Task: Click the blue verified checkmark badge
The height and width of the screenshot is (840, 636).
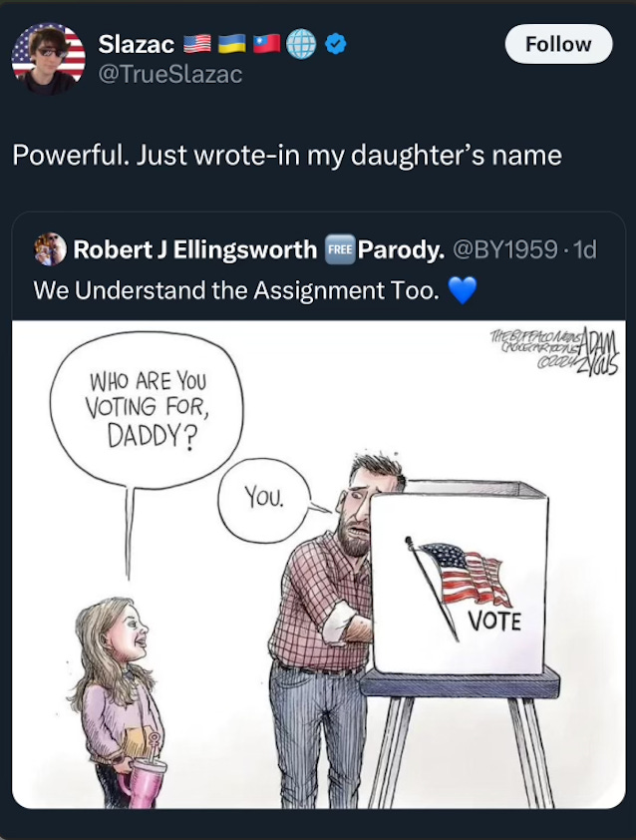Action: pyautogui.click(x=336, y=44)
